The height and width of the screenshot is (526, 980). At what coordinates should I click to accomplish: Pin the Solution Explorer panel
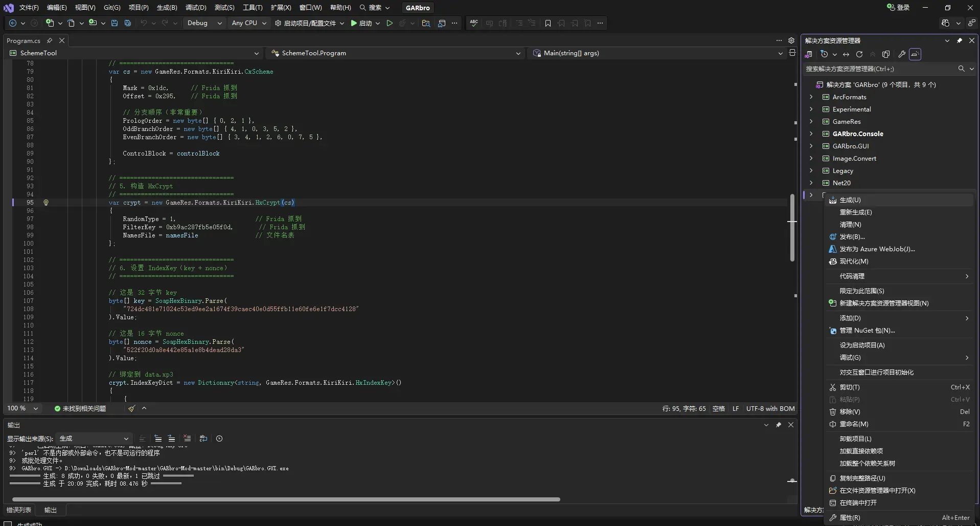pyautogui.click(x=960, y=40)
